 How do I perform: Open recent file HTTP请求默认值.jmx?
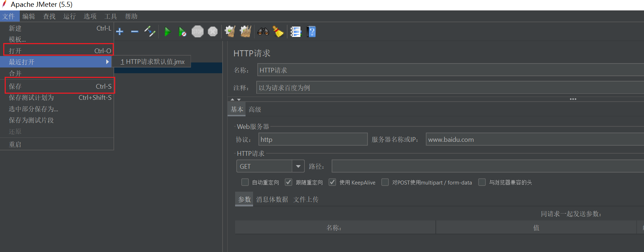(x=153, y=62)
